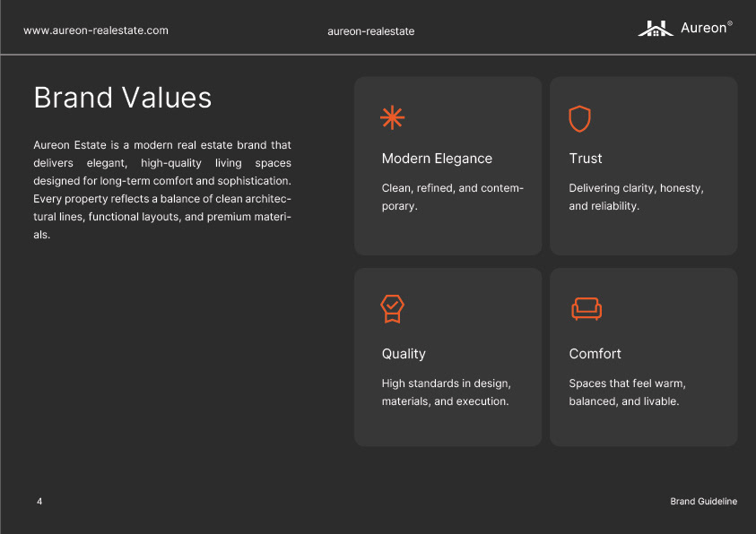Click the badge checkmark icon above Quality
Image resolution: width=756 pixels, height=534 pixels.
point(392,309)
